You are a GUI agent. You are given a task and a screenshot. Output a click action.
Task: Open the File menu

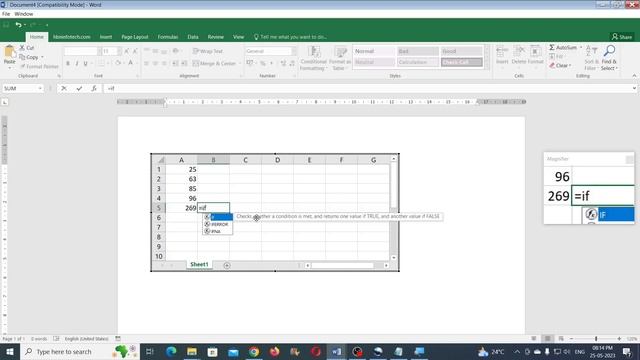6,14
